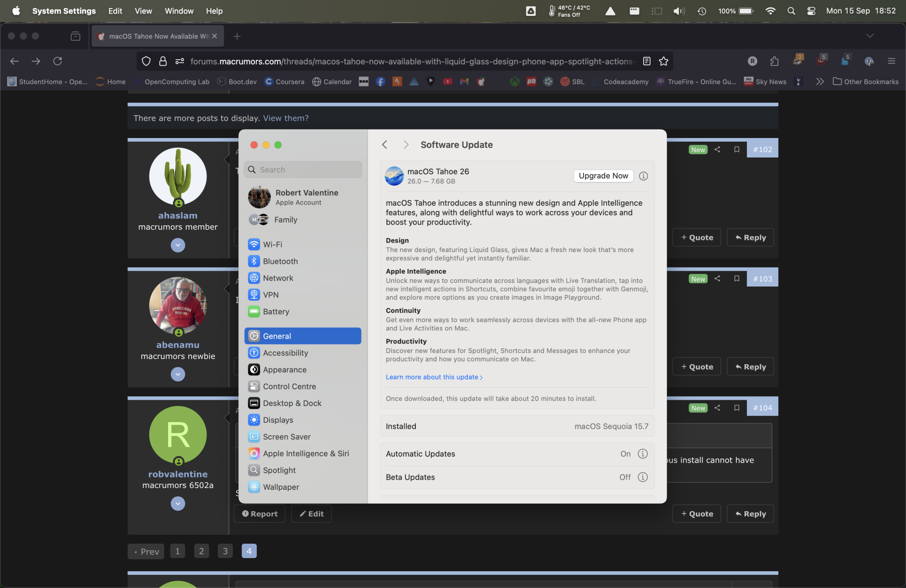Open Wallpaper settings
The height and width of the screenshot is (588, 906).
[x=280, y=487]
